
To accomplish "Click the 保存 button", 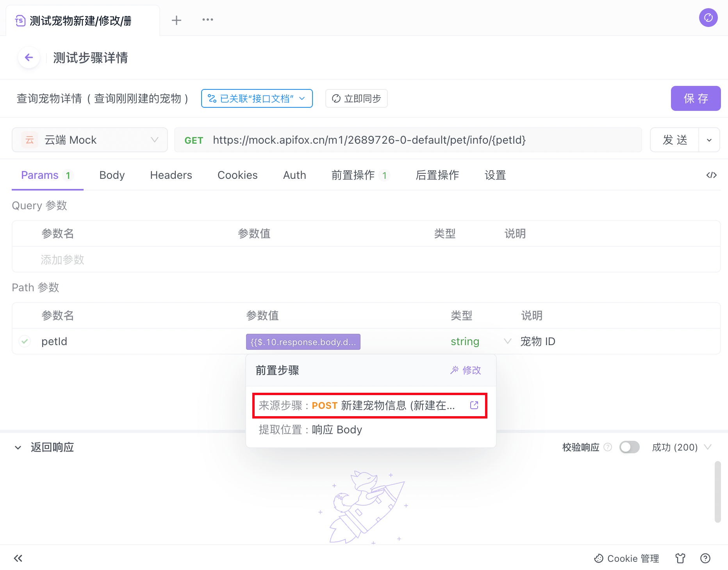I will point(695,98).
